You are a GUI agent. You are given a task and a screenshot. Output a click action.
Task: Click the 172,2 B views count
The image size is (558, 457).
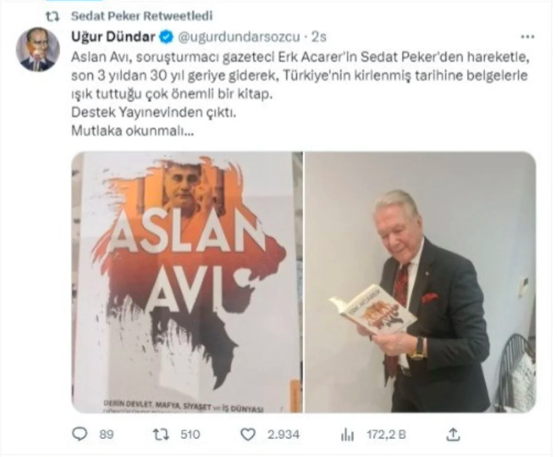[x=386, y=435]
